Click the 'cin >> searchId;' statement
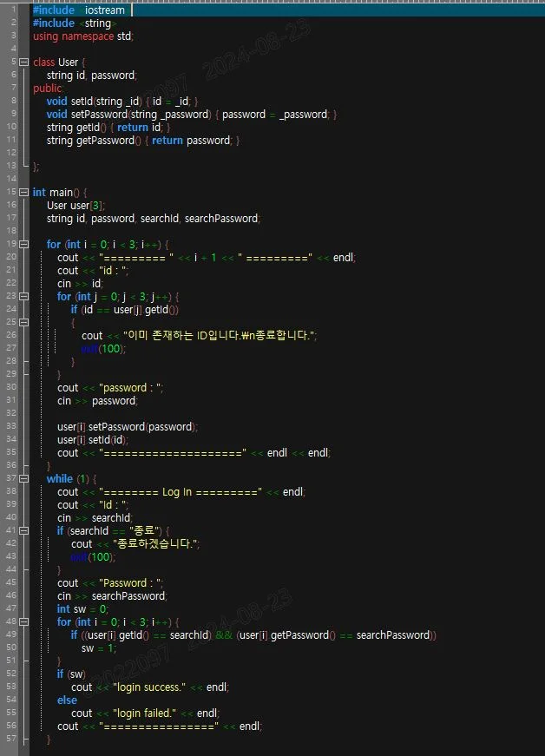The image size is (545, 756). pos(95,518)
